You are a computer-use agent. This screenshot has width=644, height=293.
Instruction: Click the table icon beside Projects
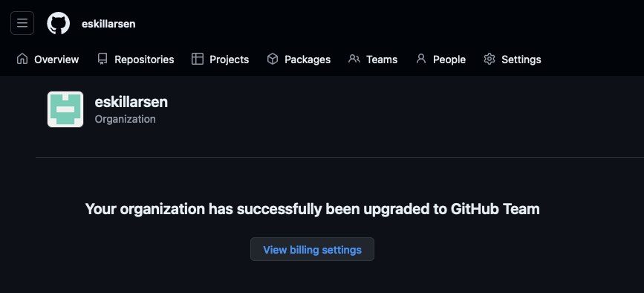[198, 59]
